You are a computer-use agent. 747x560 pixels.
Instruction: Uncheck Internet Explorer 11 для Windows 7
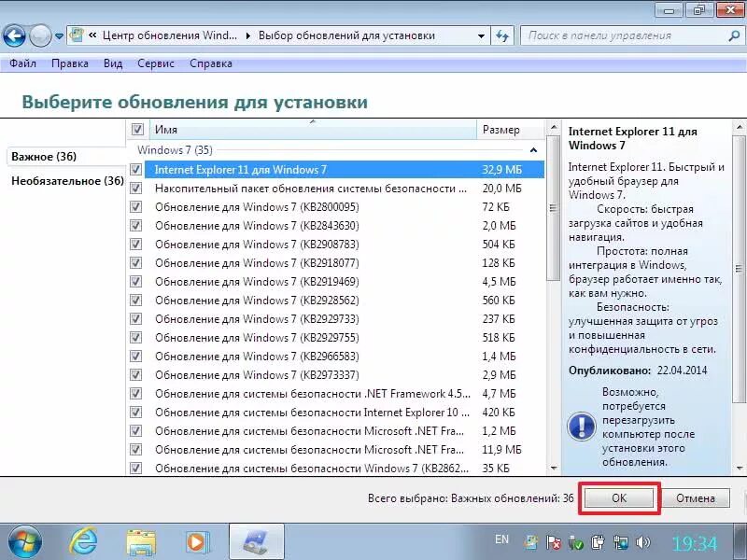[136, 170]
